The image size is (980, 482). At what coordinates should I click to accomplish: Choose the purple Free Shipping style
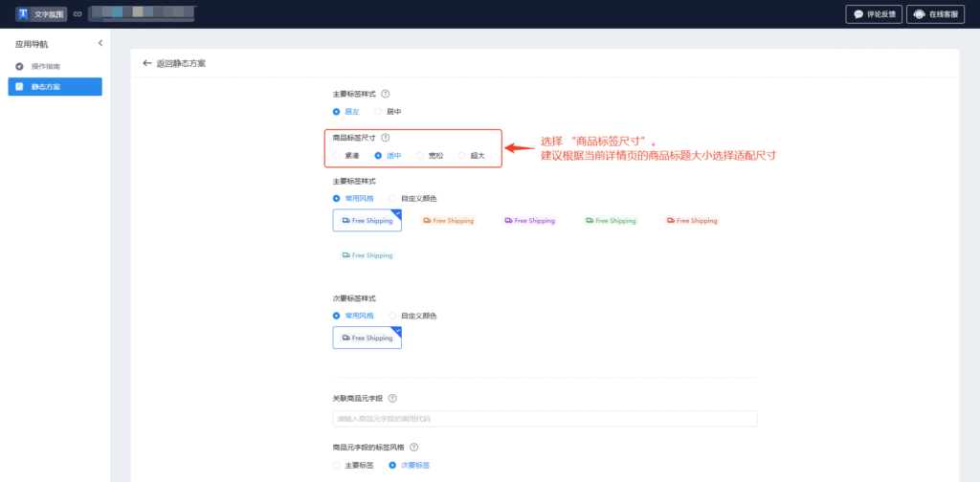point(529,220)
